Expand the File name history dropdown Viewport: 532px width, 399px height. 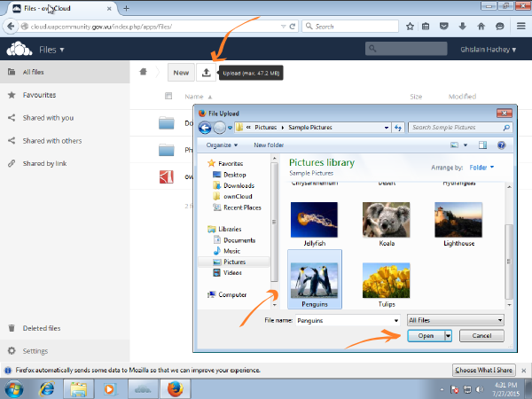click(396, 320)
